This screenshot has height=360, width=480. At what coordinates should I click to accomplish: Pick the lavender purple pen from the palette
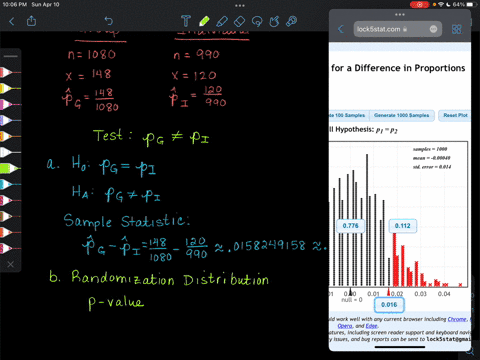point(10,120)
